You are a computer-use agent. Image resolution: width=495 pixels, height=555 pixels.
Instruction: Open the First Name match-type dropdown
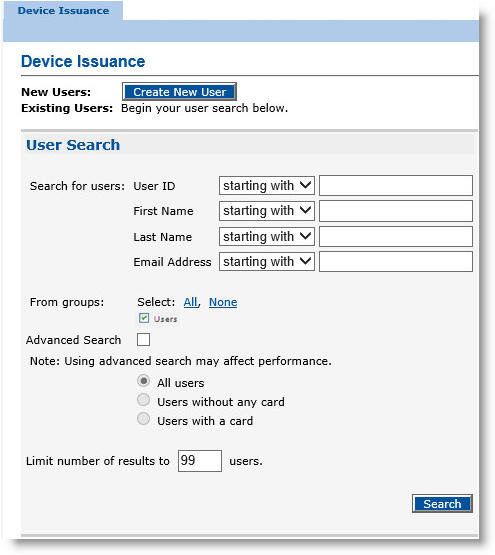267,211
